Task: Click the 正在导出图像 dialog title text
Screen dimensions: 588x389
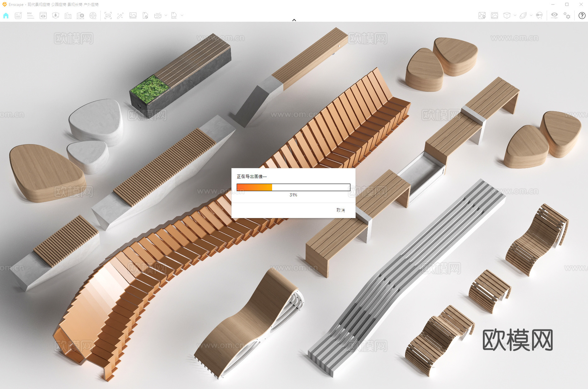Action: tap(252, 177)
